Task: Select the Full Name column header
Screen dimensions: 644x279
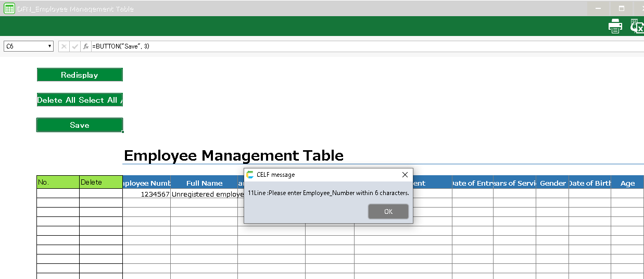Action: [x=204, y=183]
